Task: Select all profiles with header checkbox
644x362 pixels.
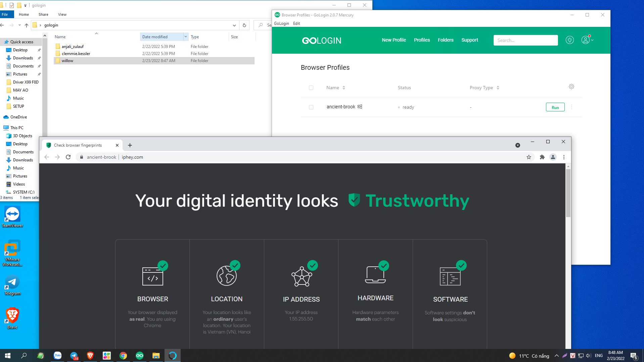Action: (311, 88)
